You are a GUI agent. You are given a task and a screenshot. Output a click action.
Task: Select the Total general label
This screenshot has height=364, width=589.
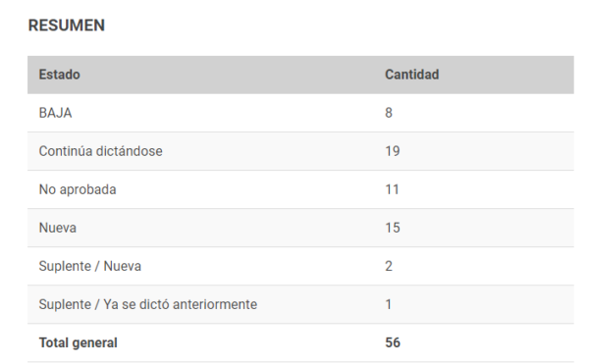click(79, 342)
